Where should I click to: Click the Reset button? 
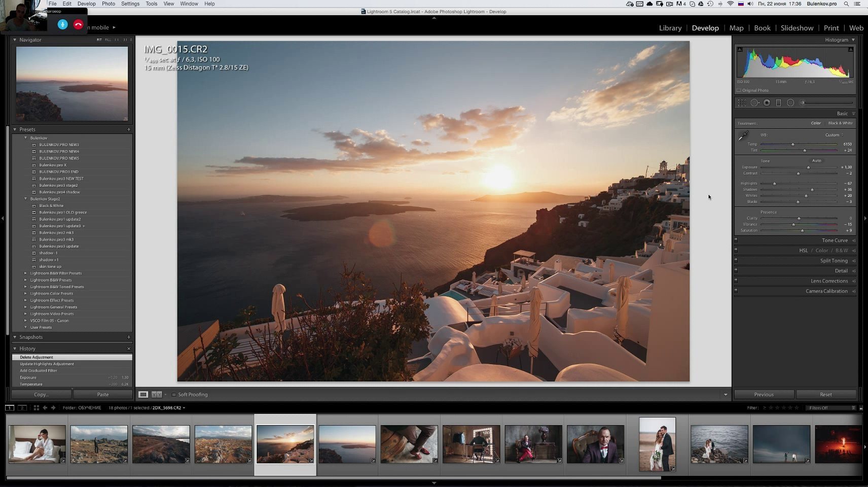826,395
